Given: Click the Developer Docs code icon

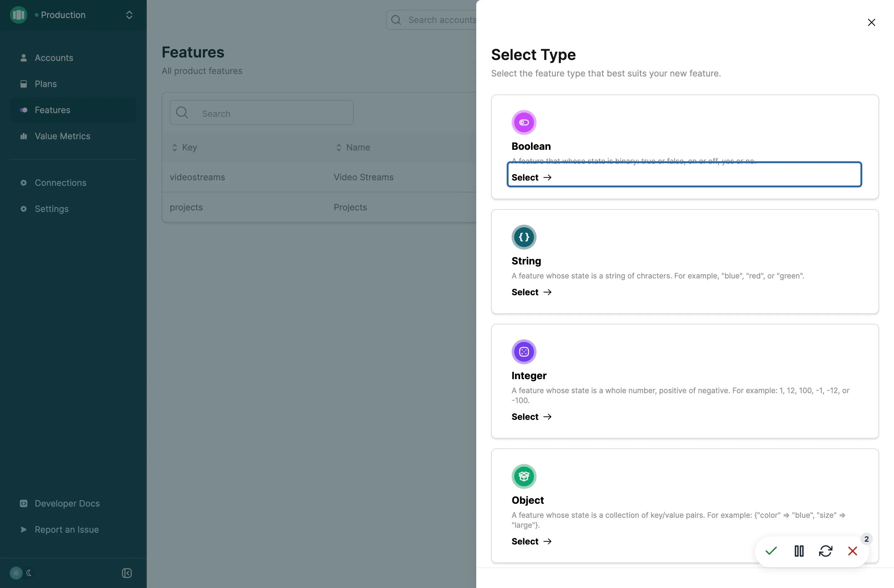Looking at the screenshot, I should (23, 503).
